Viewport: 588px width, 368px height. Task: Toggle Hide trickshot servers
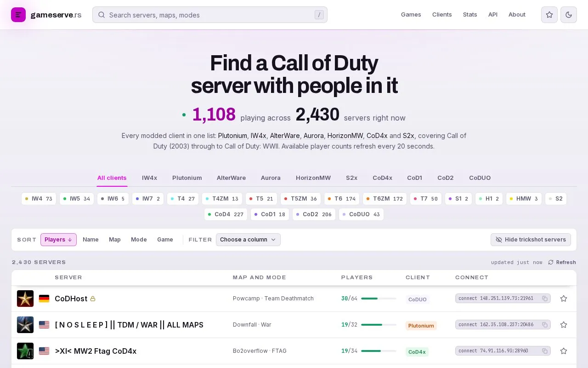tap(531, 240)
